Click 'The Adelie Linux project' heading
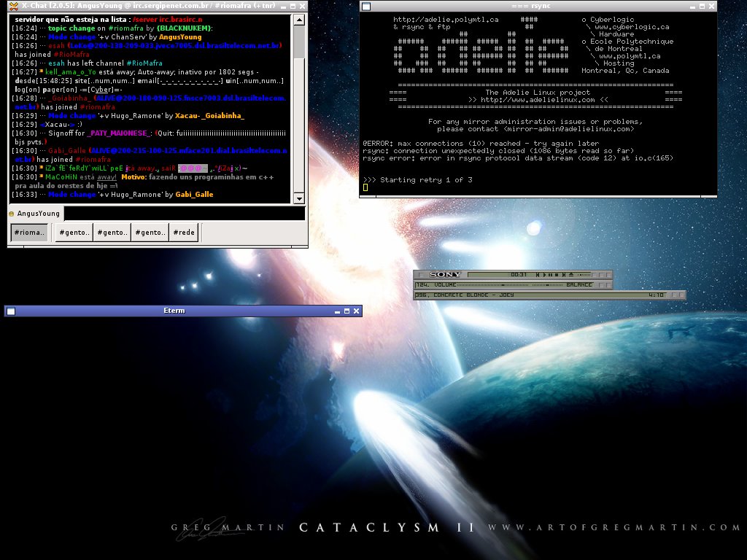The image size is (747, 560). coord(538,93)
